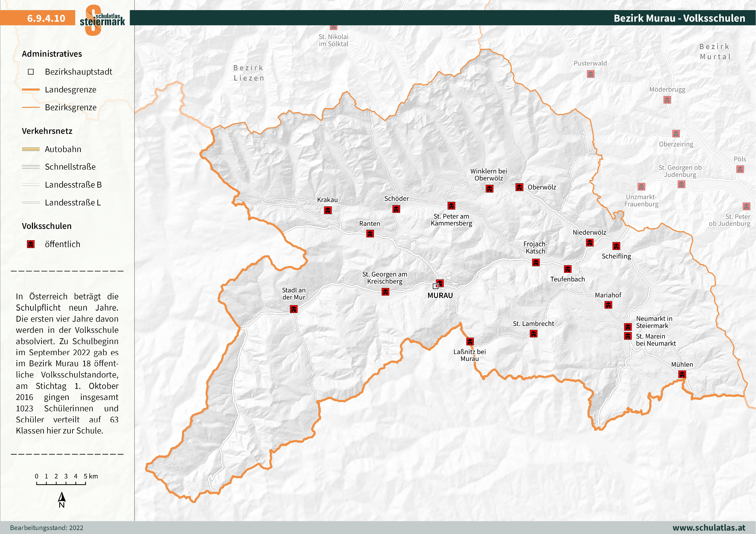
Task: Click the Pusterwald faded school icon
Action: tap(590, 74)
